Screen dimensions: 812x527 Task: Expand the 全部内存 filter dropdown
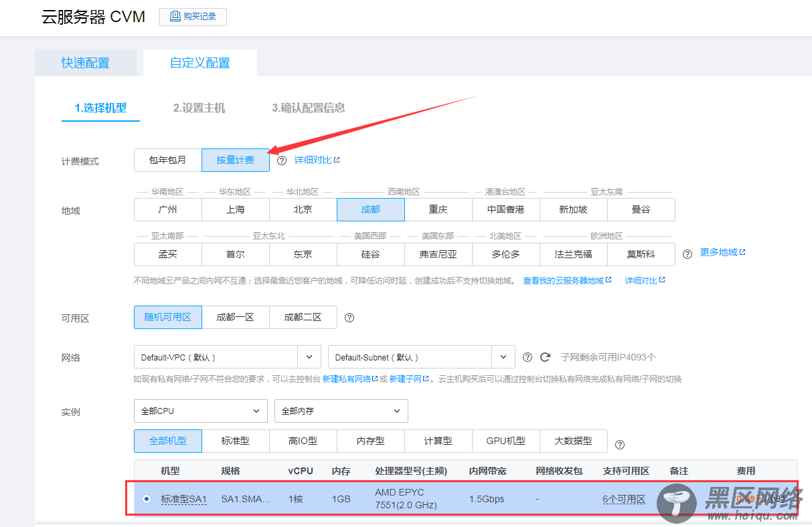coord(341,411)
